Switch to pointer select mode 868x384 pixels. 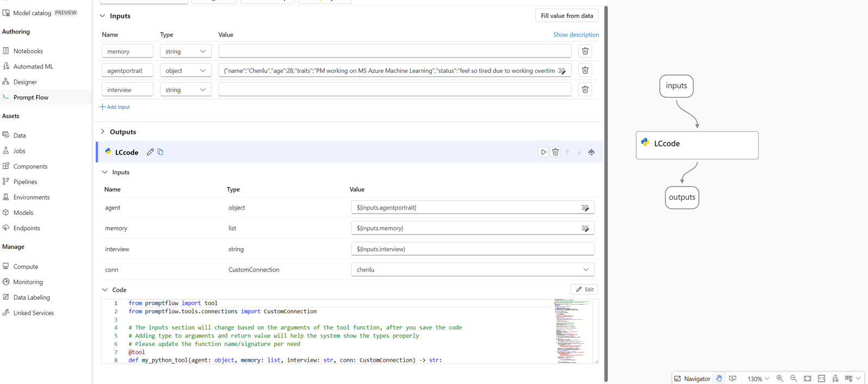[x=733, y=379]
